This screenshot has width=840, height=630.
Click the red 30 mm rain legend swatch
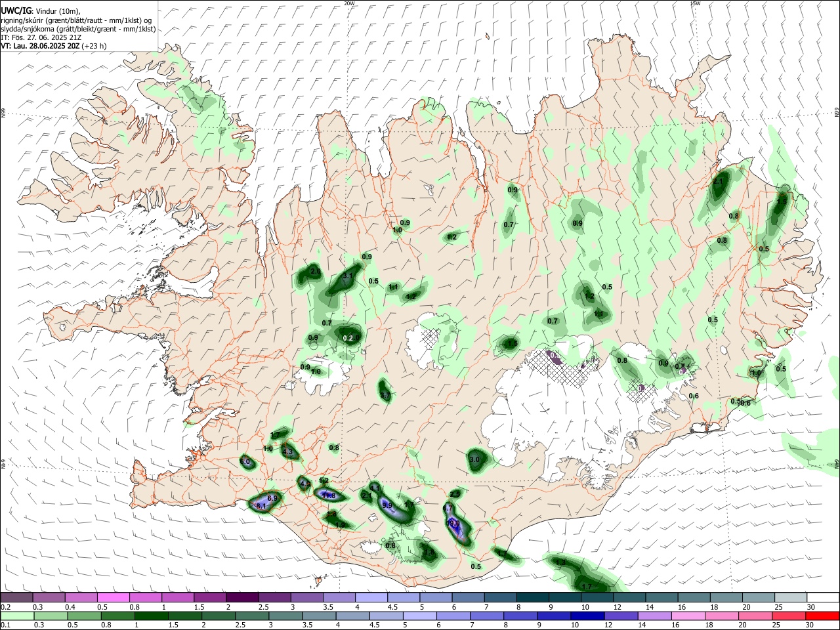pos(823,616)
